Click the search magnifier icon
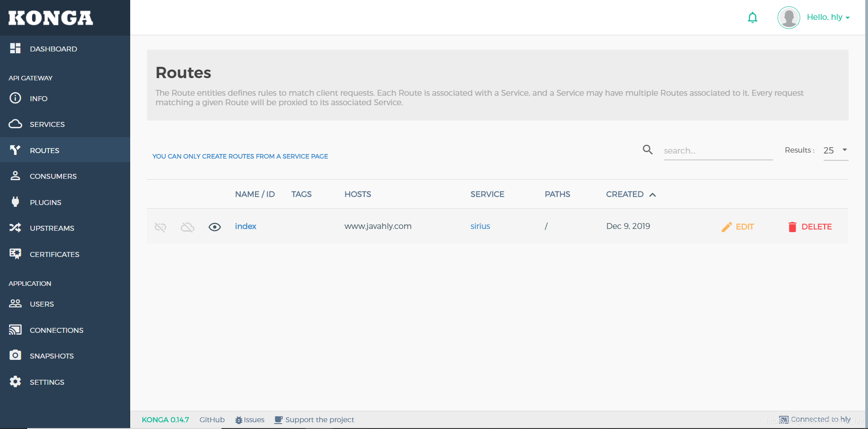 tap(648, 149)
